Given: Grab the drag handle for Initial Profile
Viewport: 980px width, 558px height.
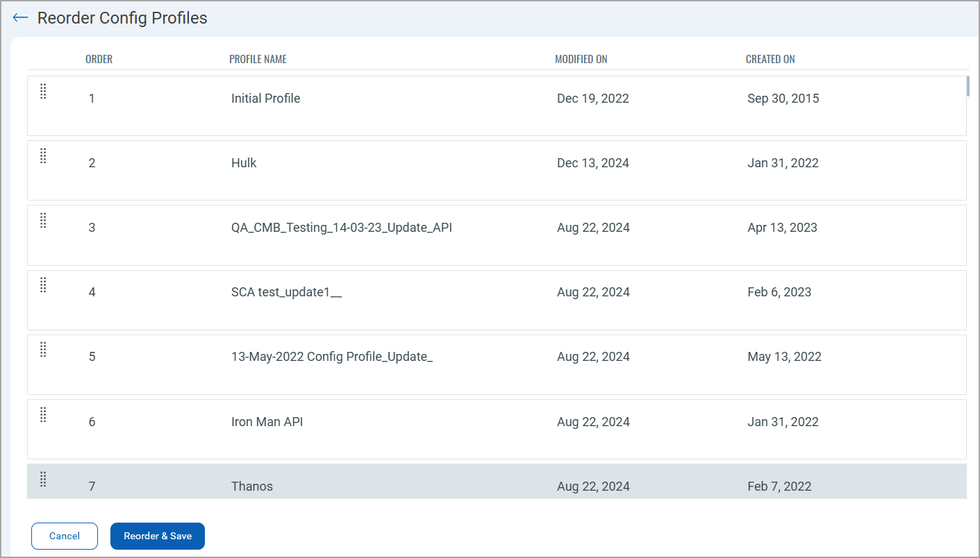Looking at the screenshot, I should [43, 91].
